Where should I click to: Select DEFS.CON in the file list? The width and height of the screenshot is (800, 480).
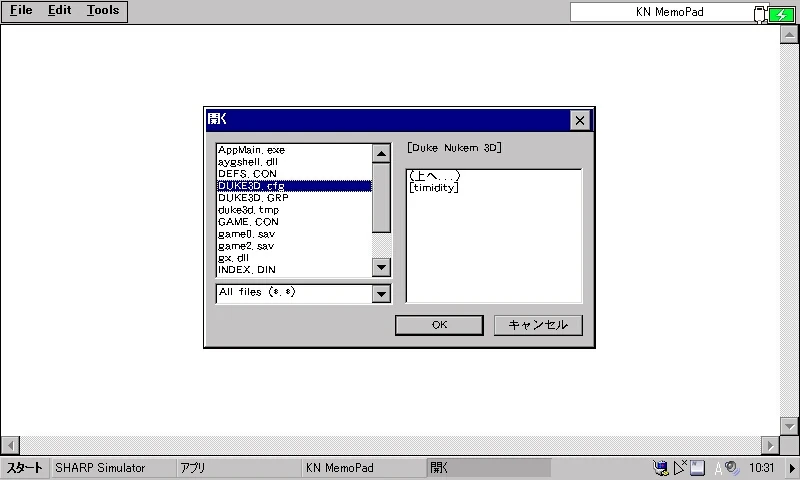pos(294,174)
